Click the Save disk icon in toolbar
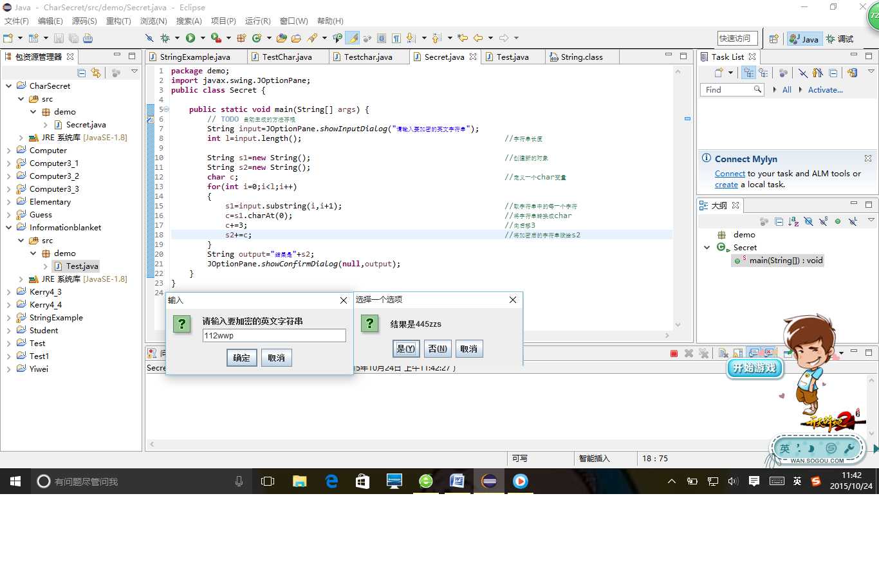 [x=59, y=39]
